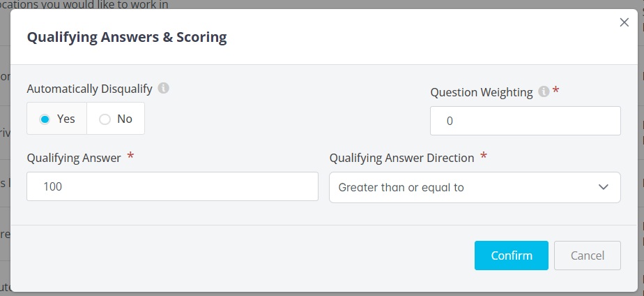Click the Qualifying Answer field containing 100
The image size is (644, 296).
(172, 186)
